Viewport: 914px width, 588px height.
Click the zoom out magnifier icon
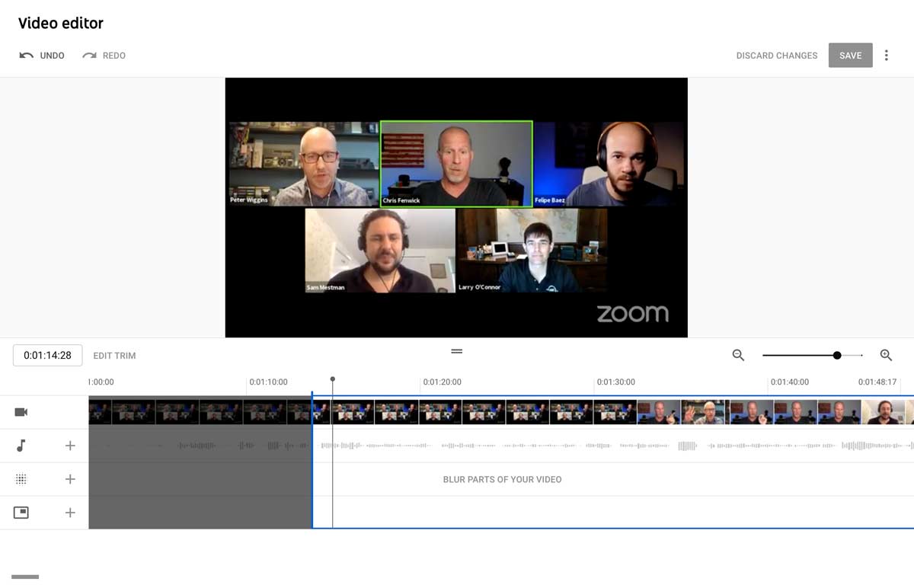click(x=738, y=355)
